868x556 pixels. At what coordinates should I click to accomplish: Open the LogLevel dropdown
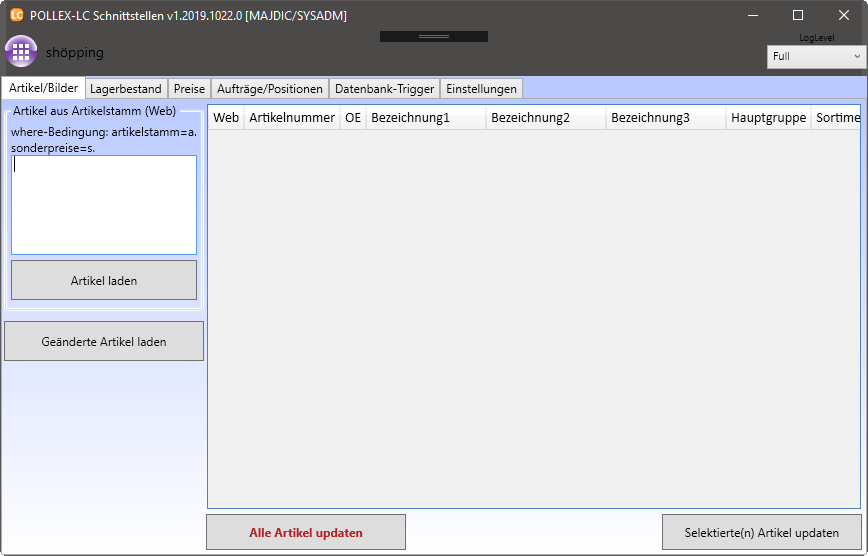(x=816, y=57)
